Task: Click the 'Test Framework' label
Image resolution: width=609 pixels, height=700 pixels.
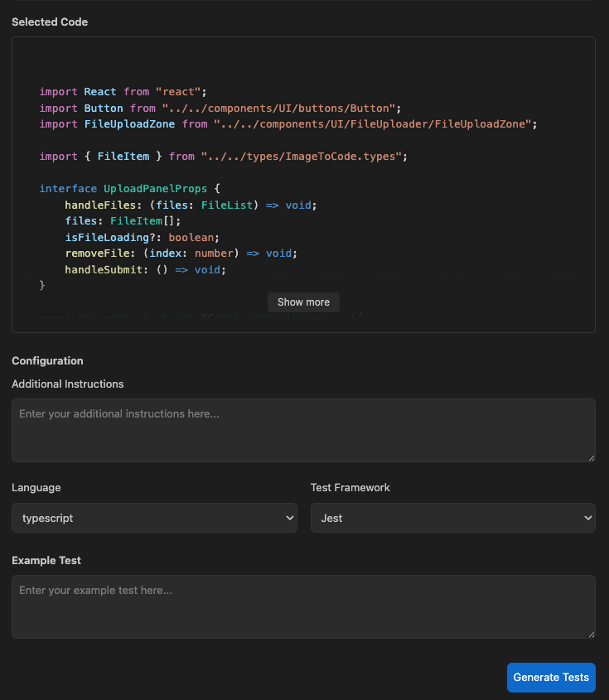Action: pos(350,487)
